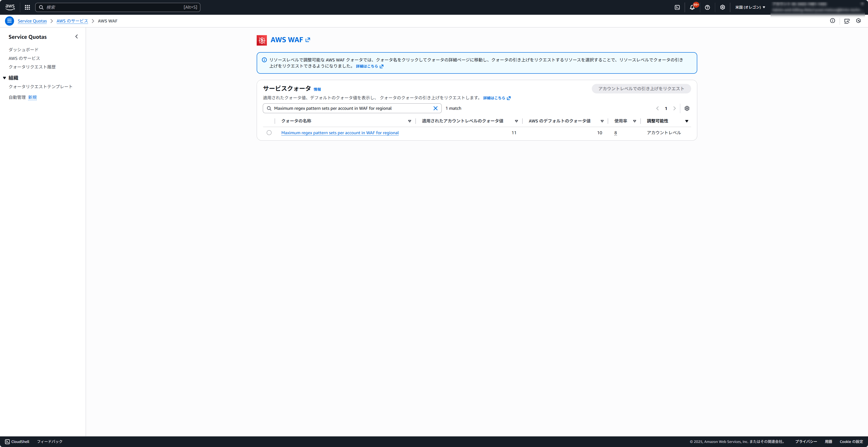Click Service Quotas breadcrumb link

[x=32, y=21]
